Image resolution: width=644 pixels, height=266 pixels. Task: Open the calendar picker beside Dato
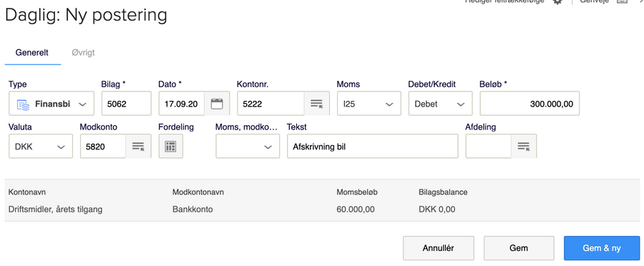pos(217,104)
